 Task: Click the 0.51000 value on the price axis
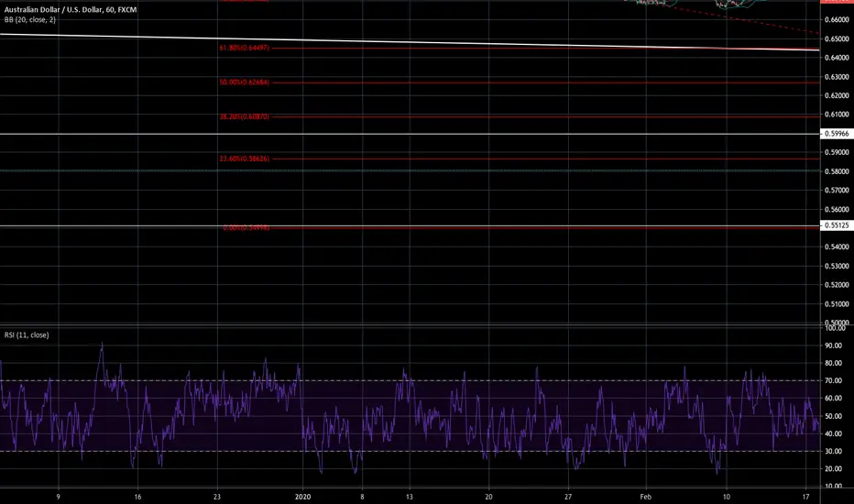pos(838,304)
